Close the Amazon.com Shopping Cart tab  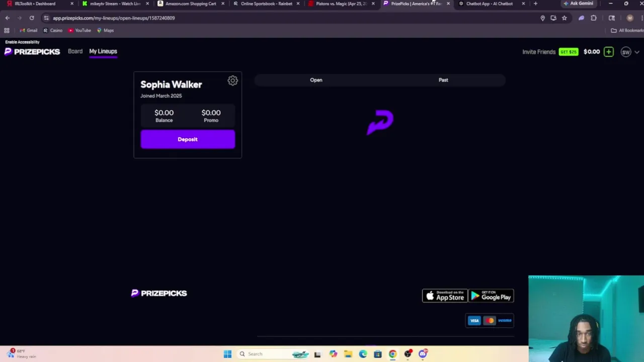223,4
